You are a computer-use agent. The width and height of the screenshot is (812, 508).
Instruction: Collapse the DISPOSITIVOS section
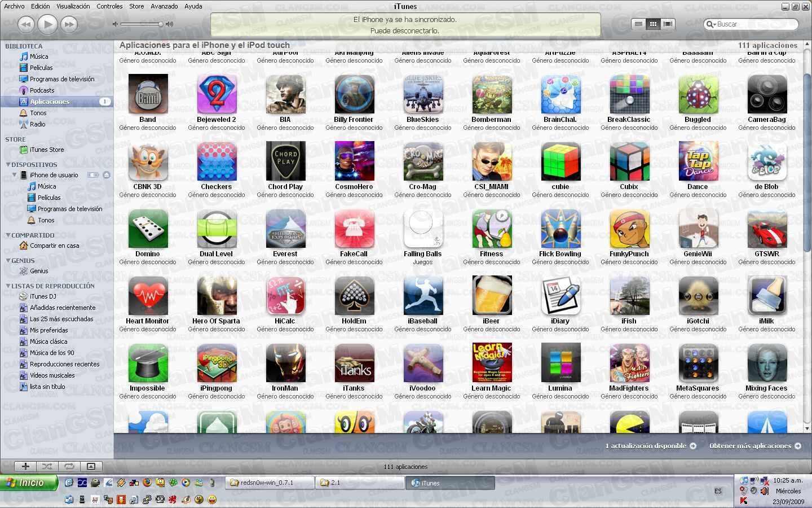point(8,165)
